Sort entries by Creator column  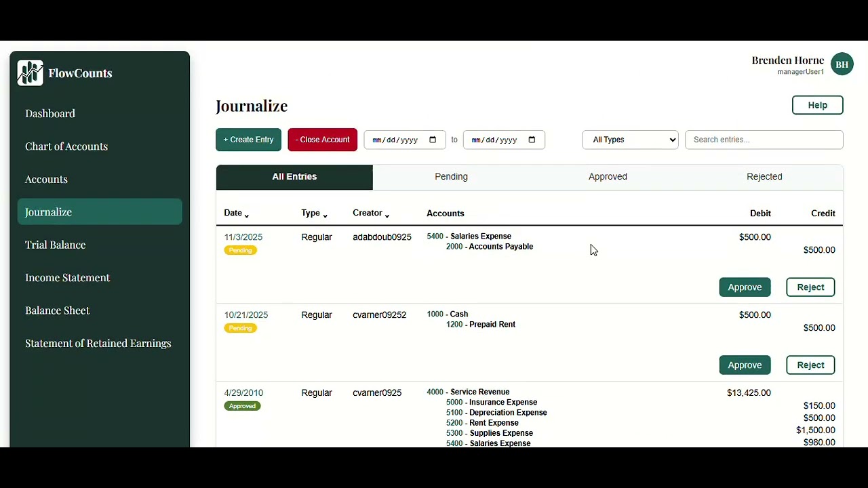point(371,213)
